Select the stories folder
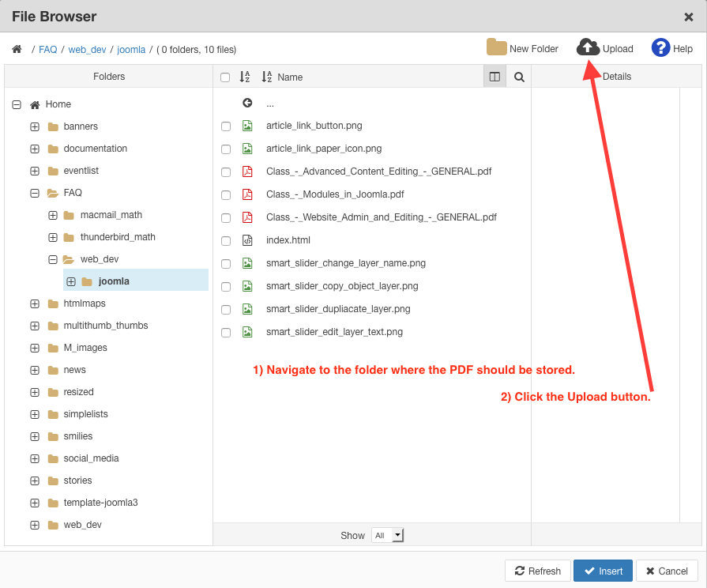 pyautogui.click(x=77, y=481)
